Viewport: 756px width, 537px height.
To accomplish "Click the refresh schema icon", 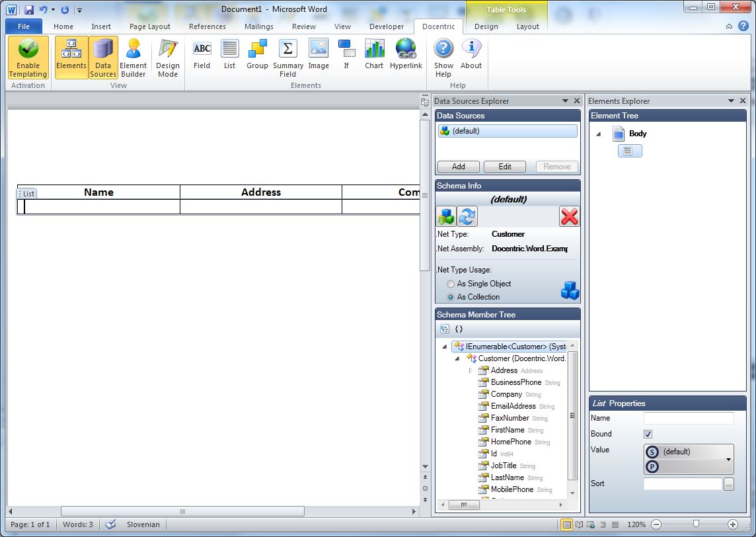I will [467, 216].
